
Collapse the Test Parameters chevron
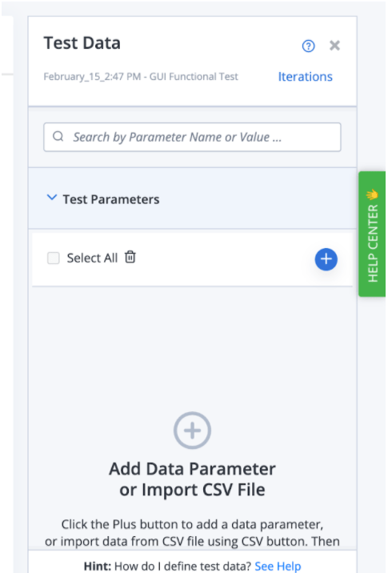point(52,198)
